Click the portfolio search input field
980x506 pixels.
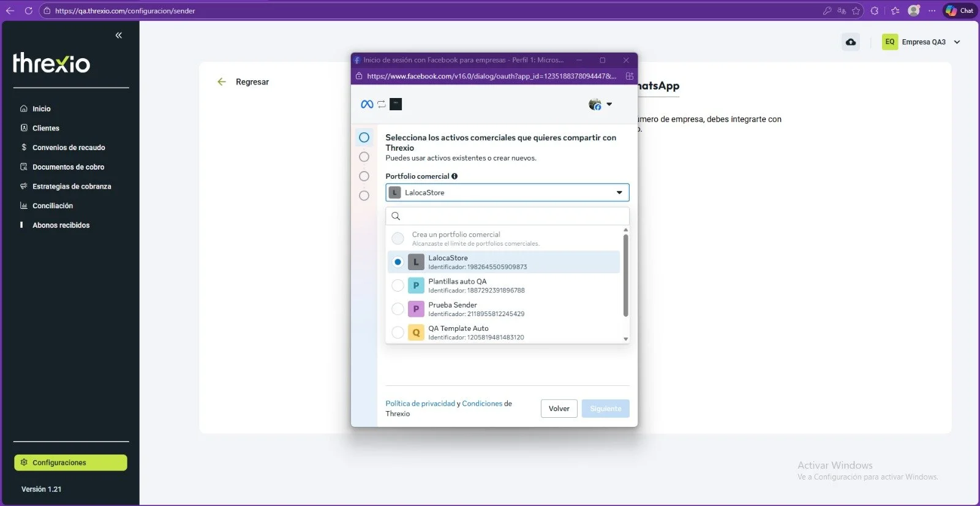tap(507, 216)
